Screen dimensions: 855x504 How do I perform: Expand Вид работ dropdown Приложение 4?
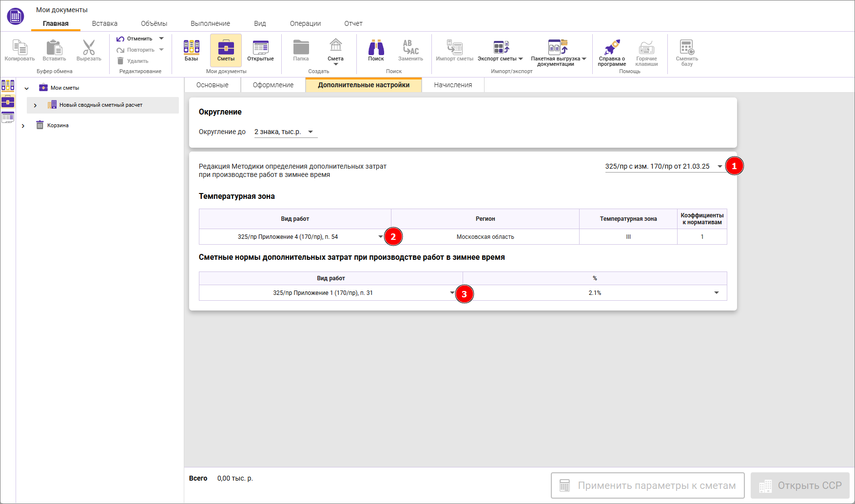380,237
